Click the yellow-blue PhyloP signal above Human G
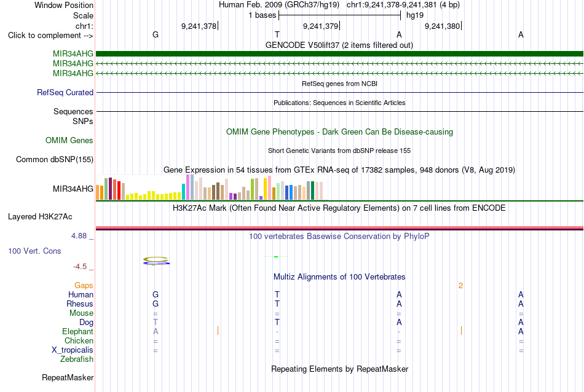Screen dimensions: 584x392 156,261
